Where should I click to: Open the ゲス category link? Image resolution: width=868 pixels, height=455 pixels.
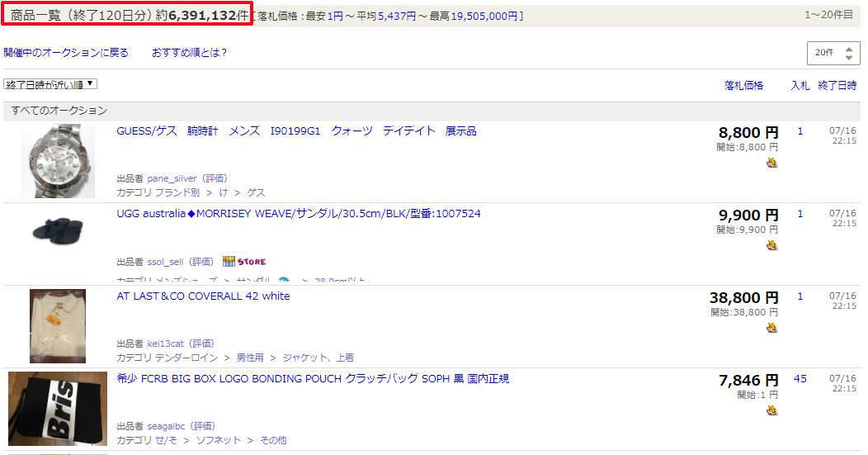[256, 192]
